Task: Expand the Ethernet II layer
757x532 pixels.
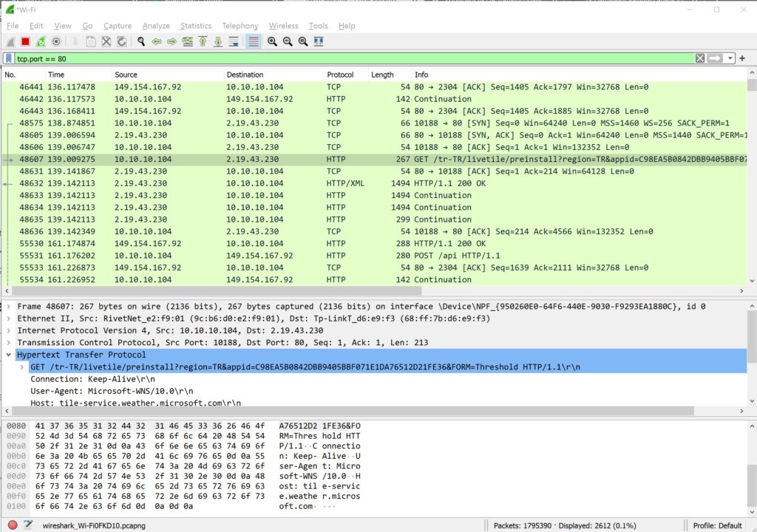Action: pos(9,318)
